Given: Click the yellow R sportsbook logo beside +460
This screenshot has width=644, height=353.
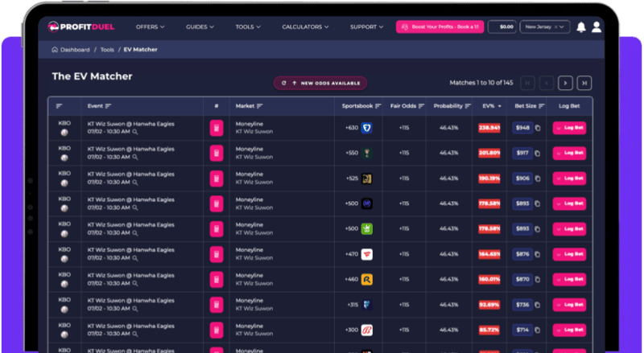Looking at the screenshot, I should tap(367, 280).
